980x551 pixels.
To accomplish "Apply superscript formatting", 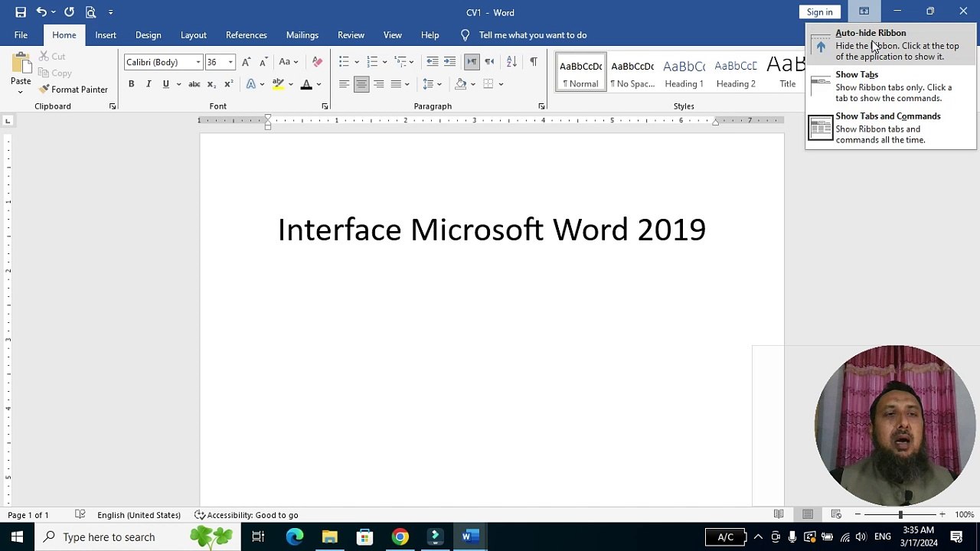I will click(x=228, y=84).
